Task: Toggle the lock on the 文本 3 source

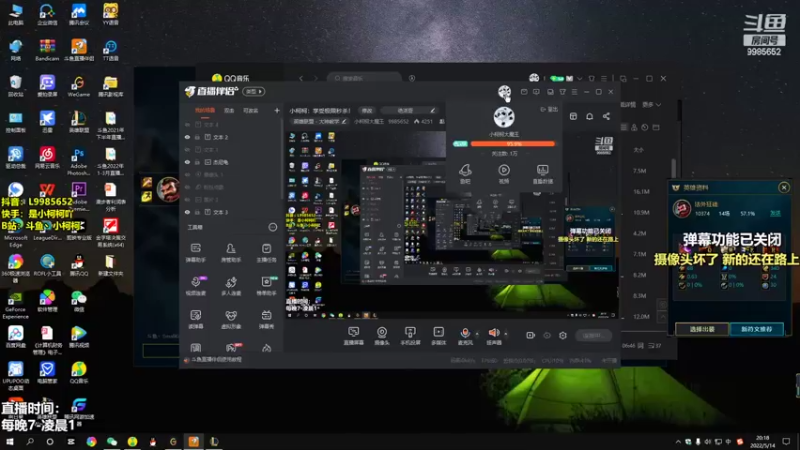Action: coord(197,212)
